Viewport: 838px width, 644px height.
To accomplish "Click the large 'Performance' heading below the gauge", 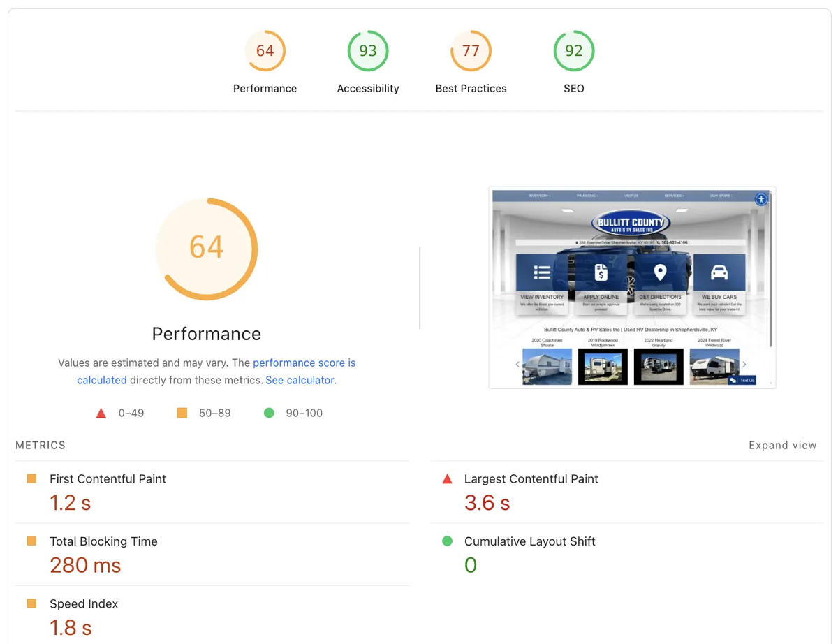I will click(x=207, y=334).
